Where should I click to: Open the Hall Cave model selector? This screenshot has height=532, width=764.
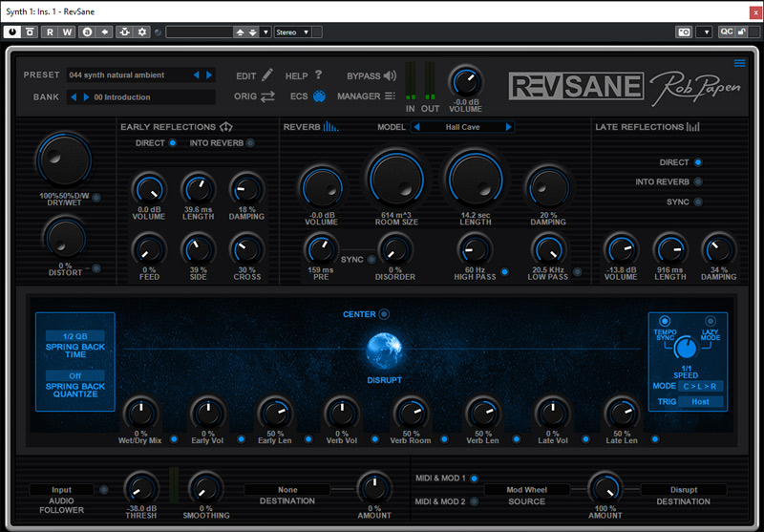click(x=462, y=127)
